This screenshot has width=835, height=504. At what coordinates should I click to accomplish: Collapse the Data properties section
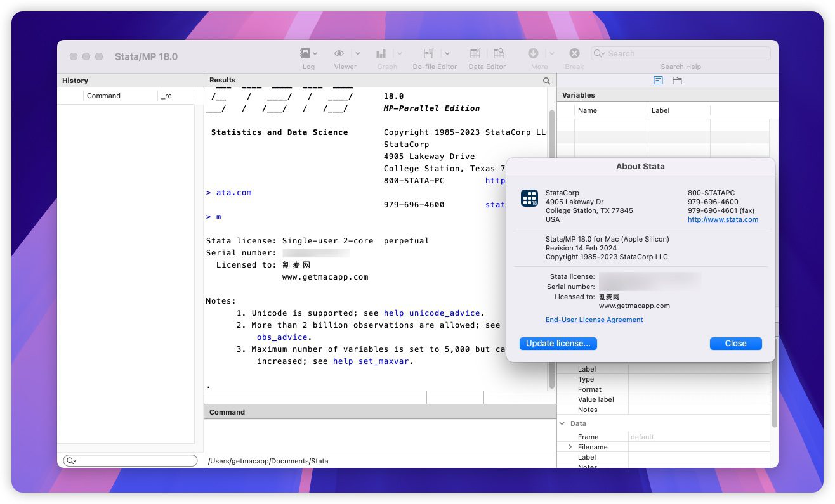562,423
